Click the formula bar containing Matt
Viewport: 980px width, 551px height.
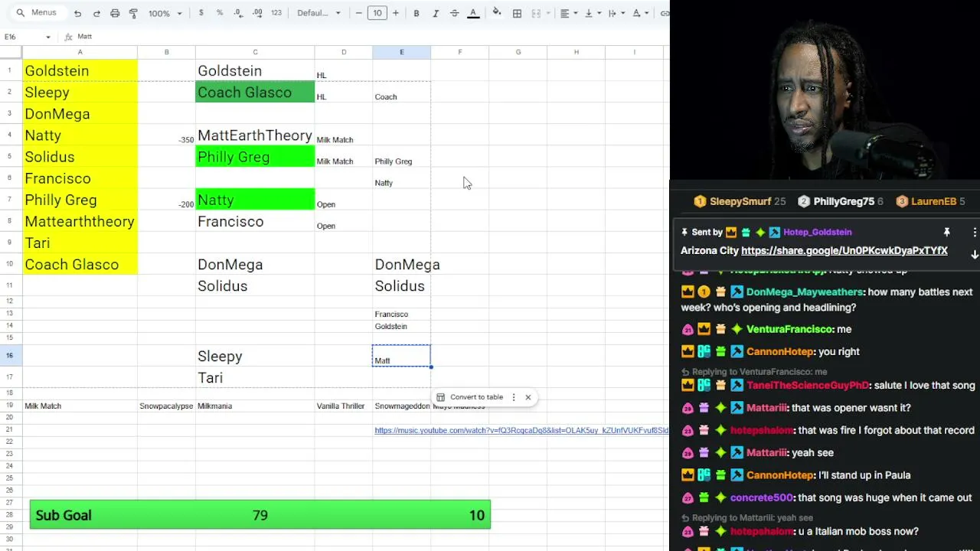click(x=371, y=37)
